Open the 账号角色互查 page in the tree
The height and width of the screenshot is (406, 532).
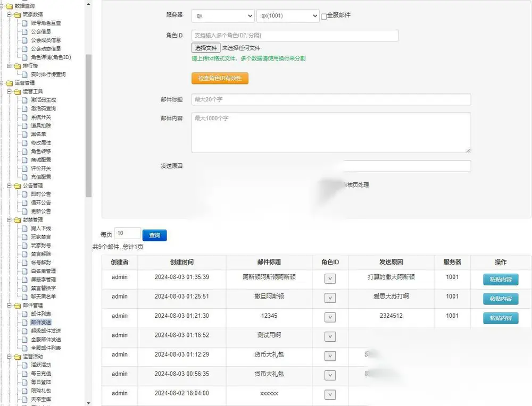(46, 23)
